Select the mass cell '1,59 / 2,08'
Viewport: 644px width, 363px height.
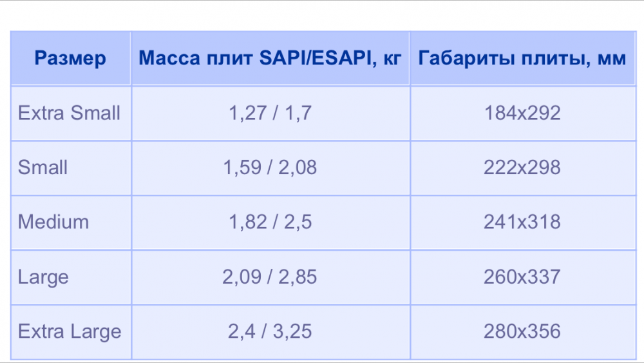point(270,168)
